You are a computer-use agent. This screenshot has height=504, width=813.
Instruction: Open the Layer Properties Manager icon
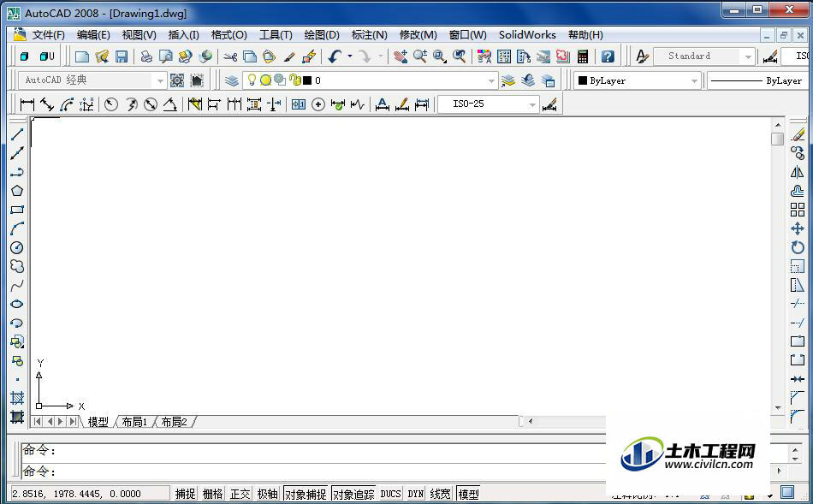click(231, 80)
